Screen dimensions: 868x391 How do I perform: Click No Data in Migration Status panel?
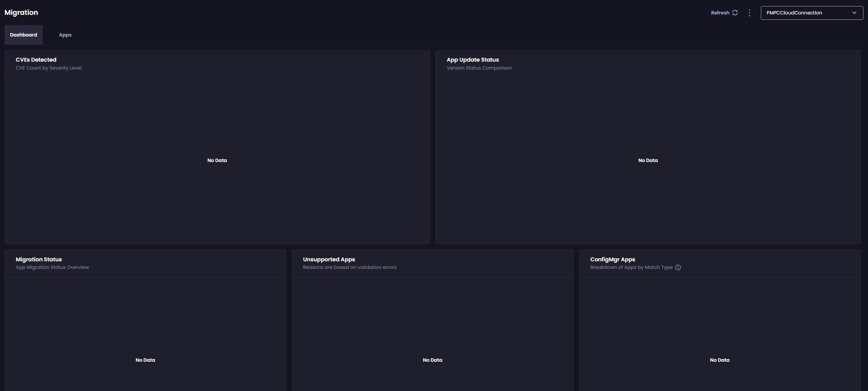coord(145,360)
